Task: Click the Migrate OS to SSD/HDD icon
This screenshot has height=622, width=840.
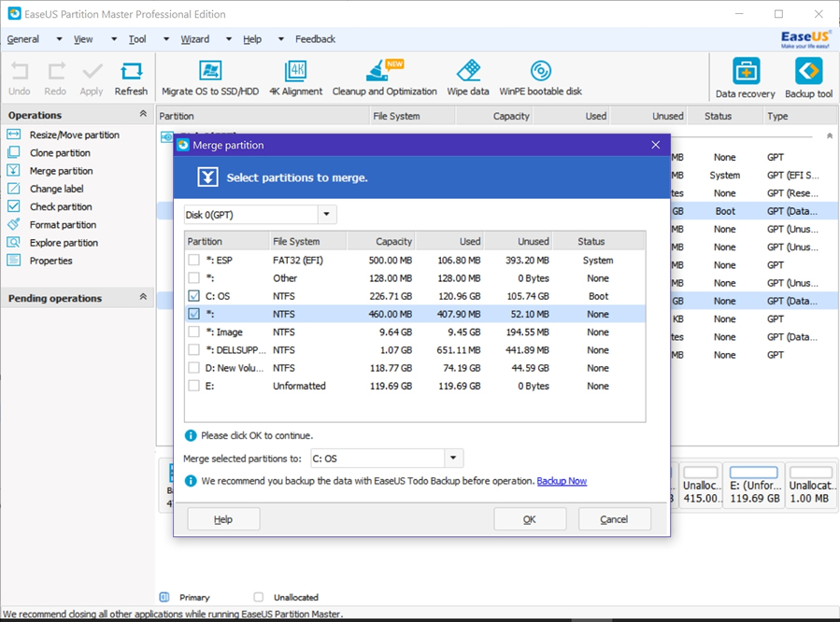Action: (210, 73)
